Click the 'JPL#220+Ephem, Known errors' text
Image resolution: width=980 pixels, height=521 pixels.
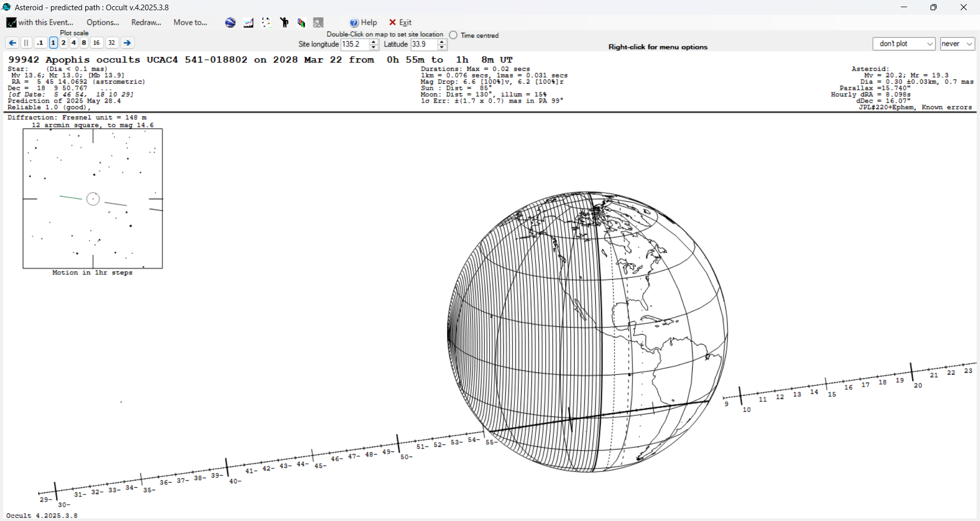(915, 107)
